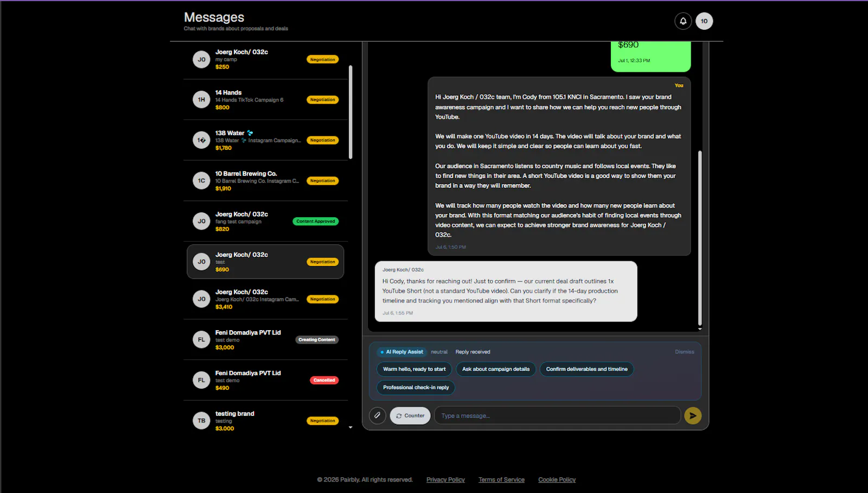Open the Joerg Koch/032c $3,410 conversation
Viewport: 868px width, 493px height.
[x=266, y=299]
